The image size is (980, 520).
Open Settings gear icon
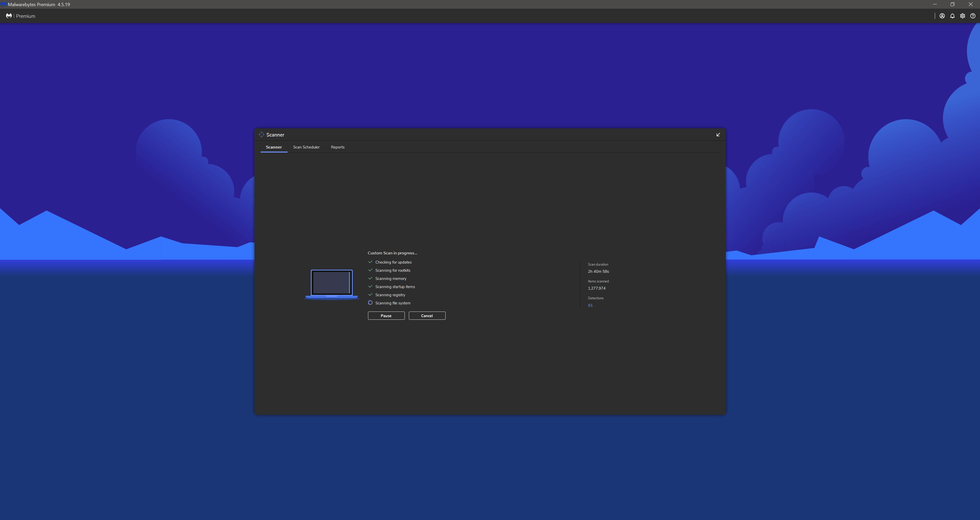click(x=962, y=16)
